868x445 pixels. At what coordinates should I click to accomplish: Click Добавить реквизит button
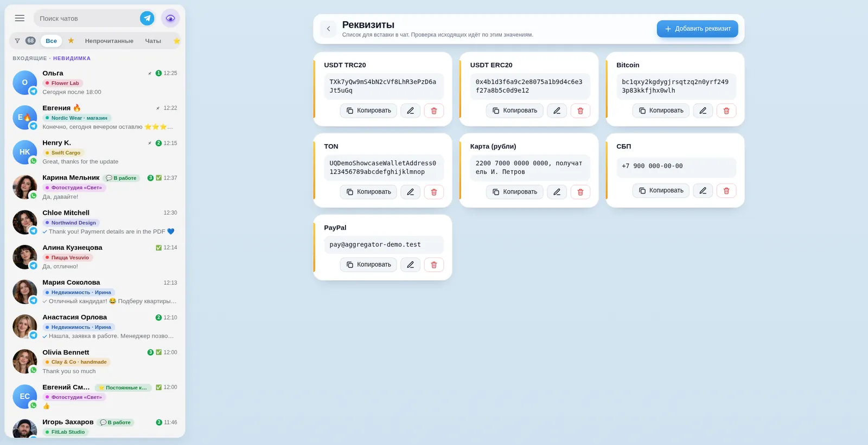697,29
